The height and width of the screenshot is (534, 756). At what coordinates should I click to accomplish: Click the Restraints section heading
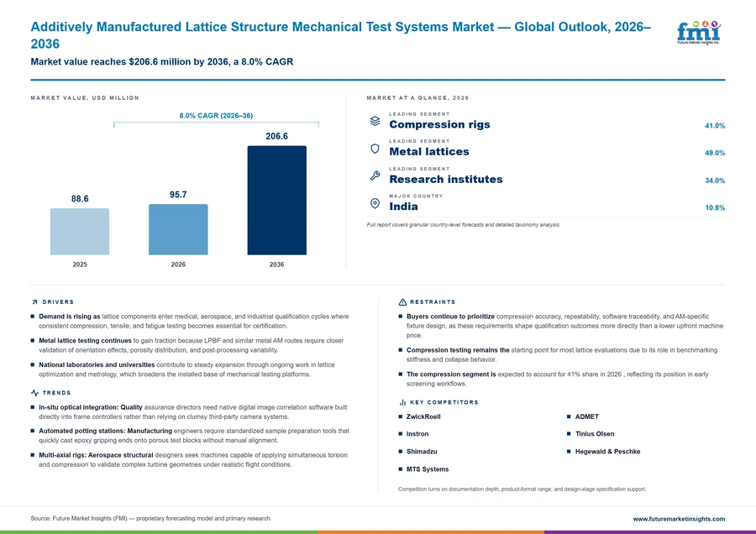(433, 302)
